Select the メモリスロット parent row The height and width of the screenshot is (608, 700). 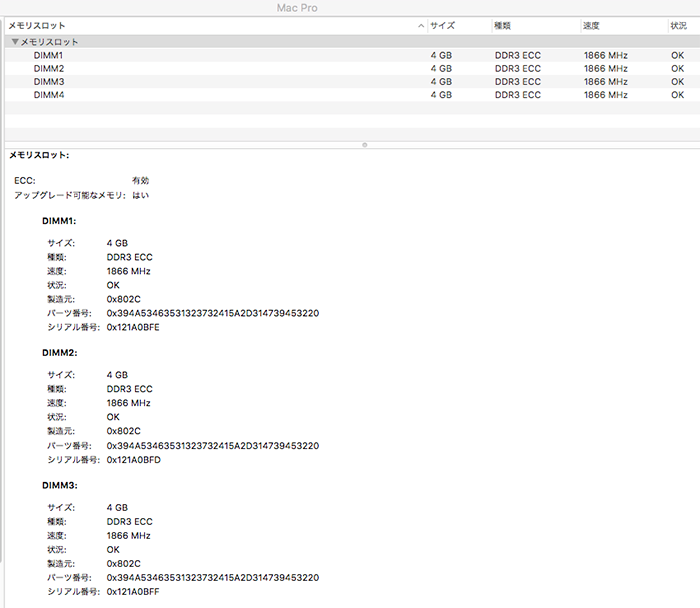352,42
